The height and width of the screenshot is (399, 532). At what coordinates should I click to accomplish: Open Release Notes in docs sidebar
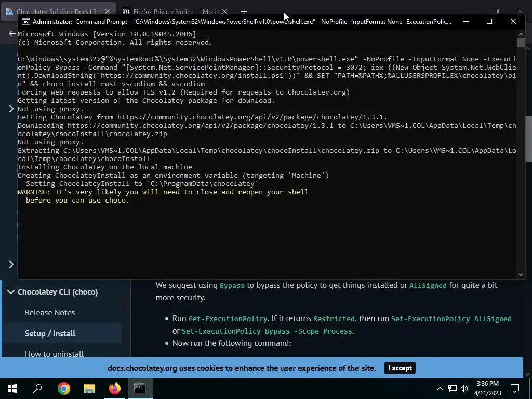pos(50,312)
